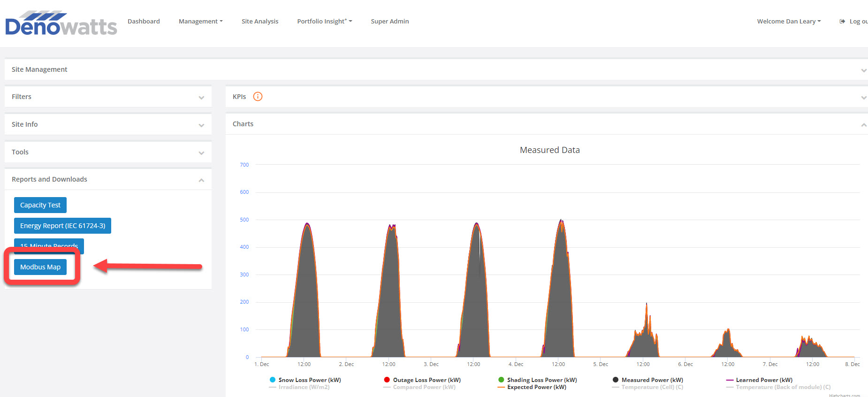
Task: Click the KPIs info icon
Action: pos(258,97)
